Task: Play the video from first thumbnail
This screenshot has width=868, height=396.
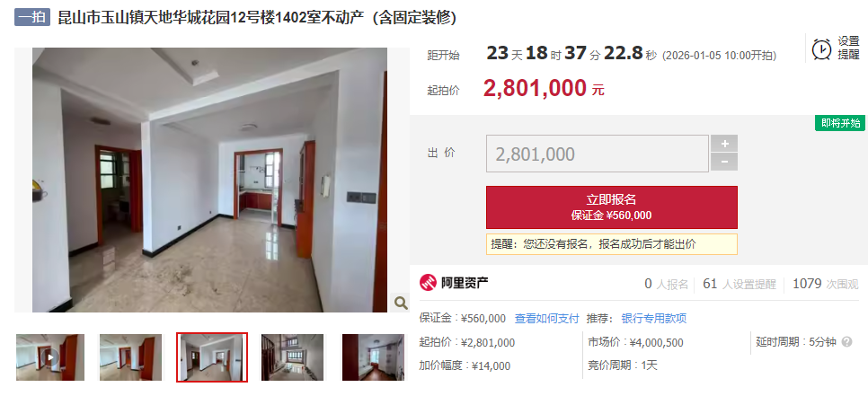Action: (x=50, y=357)
